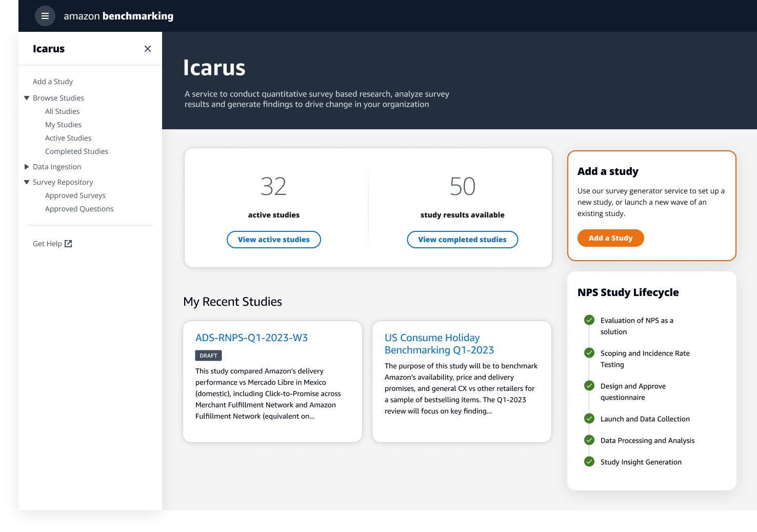Click the Get Help link

click(47, 244)
